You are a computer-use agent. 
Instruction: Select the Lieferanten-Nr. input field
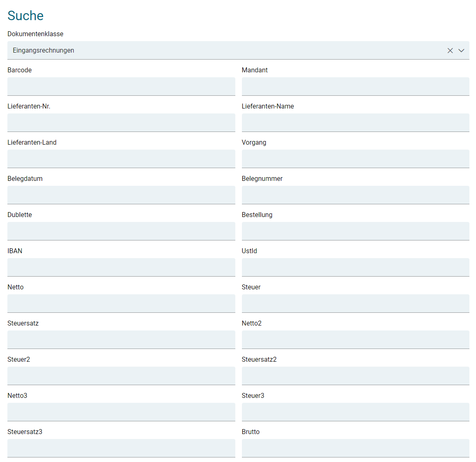coord(121,122)
